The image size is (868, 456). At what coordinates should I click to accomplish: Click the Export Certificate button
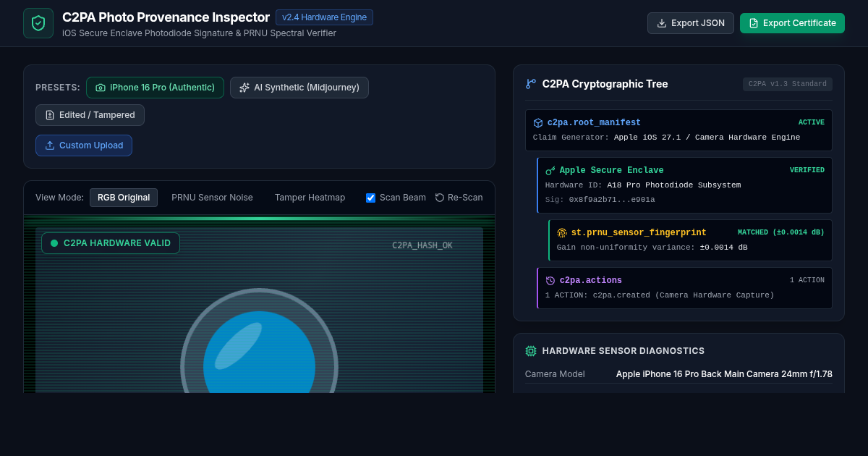click(792, 23)
